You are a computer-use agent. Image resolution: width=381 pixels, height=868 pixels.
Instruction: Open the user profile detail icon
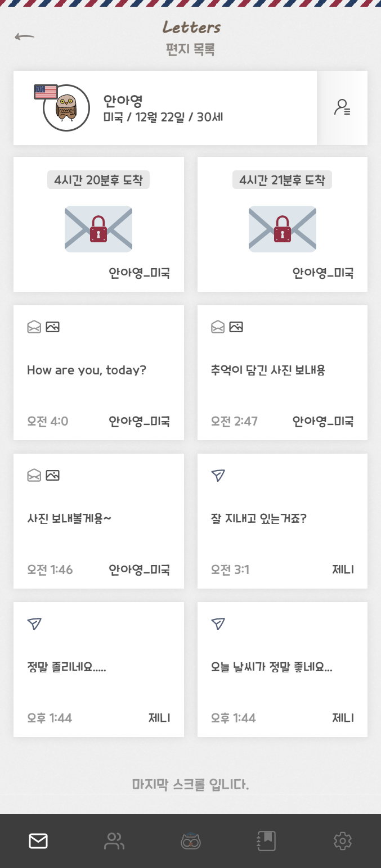(x=342, y=107)
